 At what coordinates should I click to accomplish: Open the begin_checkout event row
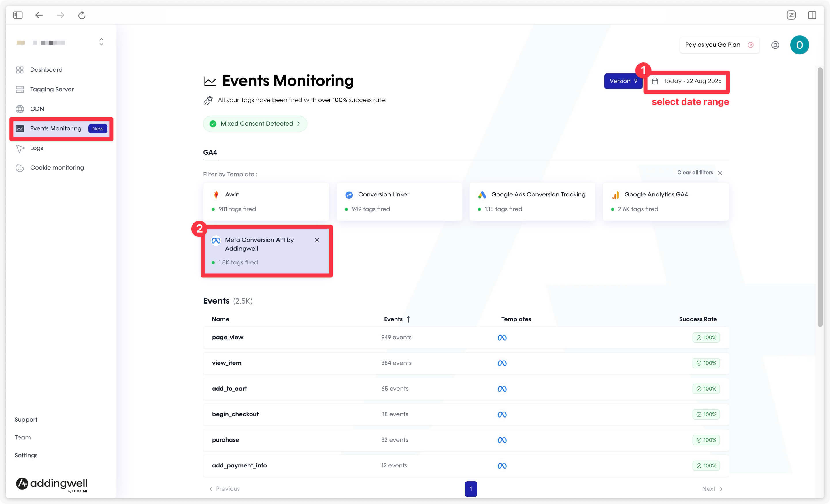coord(466,414)
